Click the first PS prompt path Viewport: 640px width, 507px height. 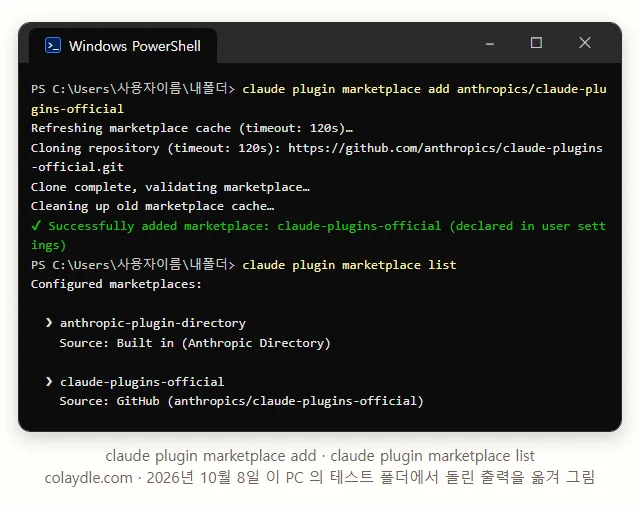click(x=133, y=89)
